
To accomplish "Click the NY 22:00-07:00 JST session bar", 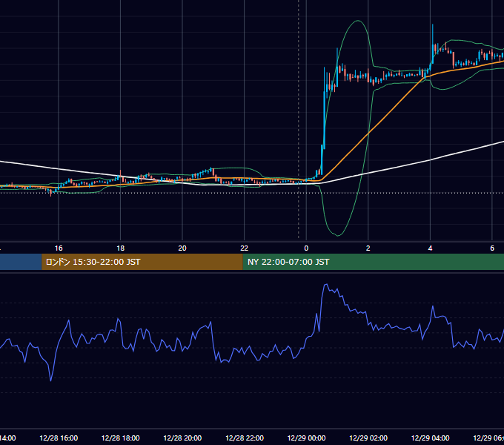I will pyautogui.click(x=373, y=262).
